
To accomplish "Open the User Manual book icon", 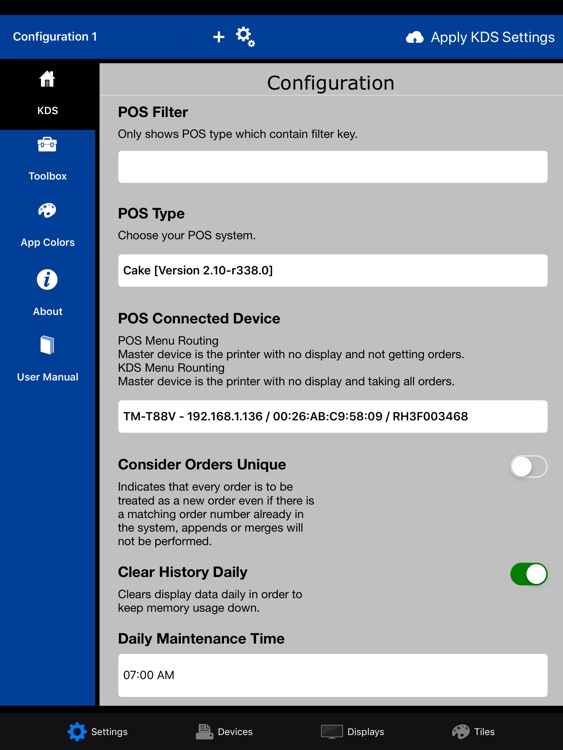I will coord(47,345).
